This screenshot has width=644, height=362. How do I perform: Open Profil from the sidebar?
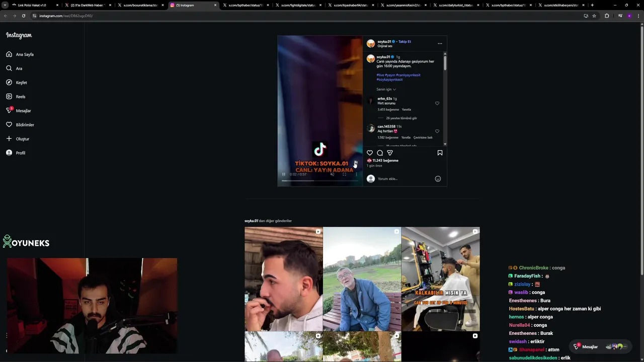click(x=16, y=153)
